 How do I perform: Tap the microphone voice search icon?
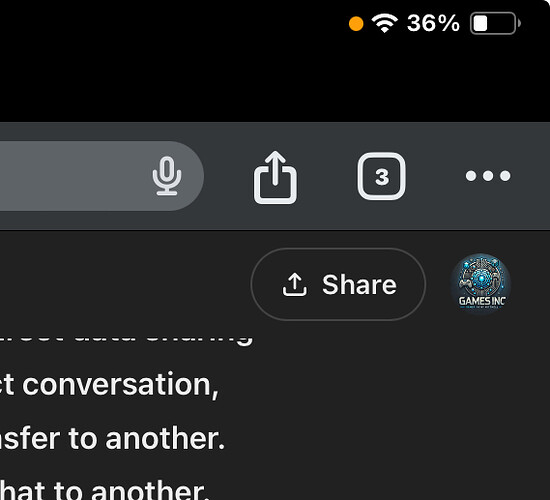[167, 176]
